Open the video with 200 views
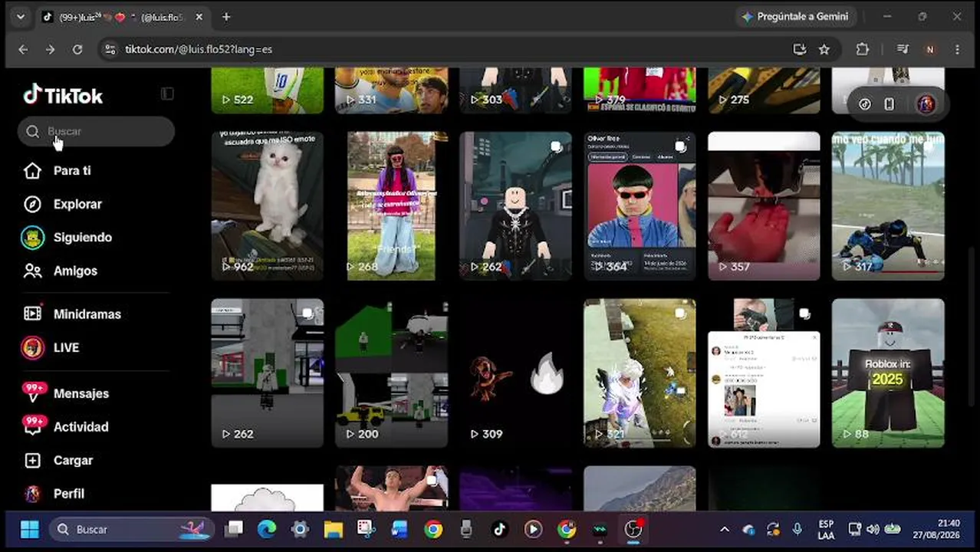The image size is (980, 552). tap(391, 373)
